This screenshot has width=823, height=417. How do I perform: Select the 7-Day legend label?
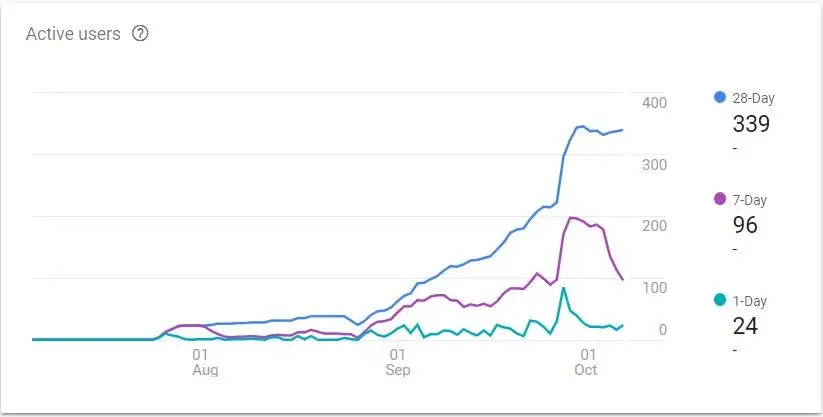click(x=750, y=200)
